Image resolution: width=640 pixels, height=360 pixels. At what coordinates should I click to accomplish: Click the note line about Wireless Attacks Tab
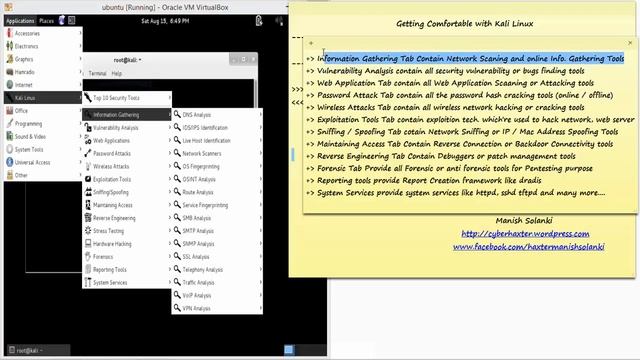445,107
